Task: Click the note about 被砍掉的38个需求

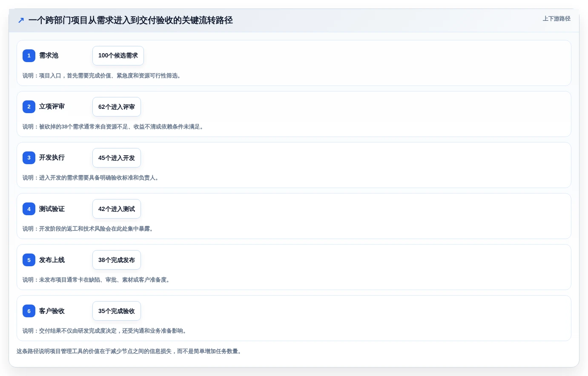Action: [114, 127]
